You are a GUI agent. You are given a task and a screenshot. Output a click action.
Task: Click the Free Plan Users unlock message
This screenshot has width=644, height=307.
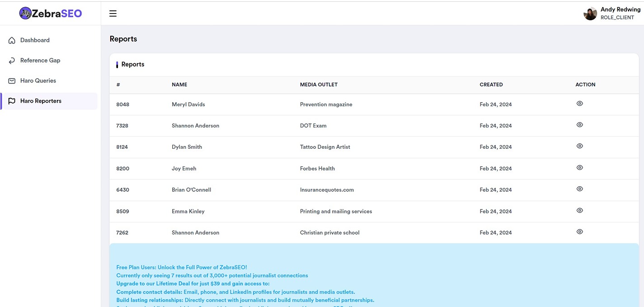(x=181, y=267)
